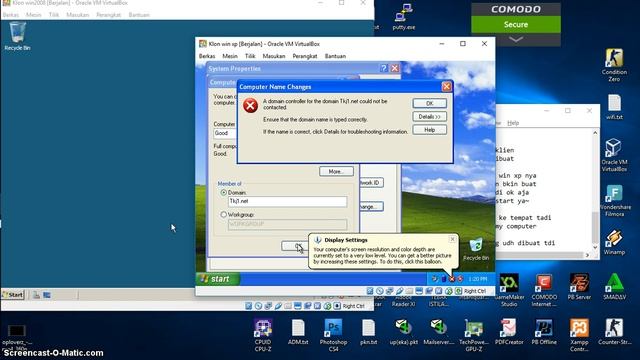The height and width of the screenshot is (360, 640).
Task: Click the hard disk indicator in Klon win xp status bar
Action: coord(370,291)
